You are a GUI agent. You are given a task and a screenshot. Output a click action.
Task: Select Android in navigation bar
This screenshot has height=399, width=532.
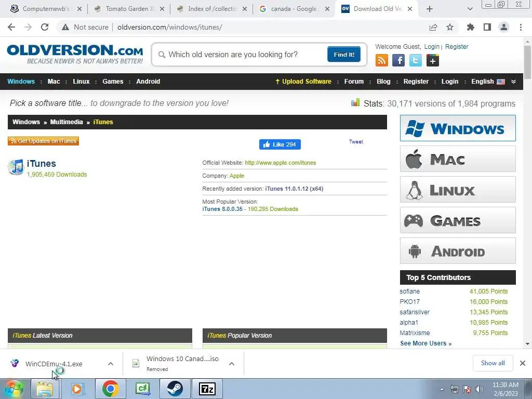click(x=148, y=82)
